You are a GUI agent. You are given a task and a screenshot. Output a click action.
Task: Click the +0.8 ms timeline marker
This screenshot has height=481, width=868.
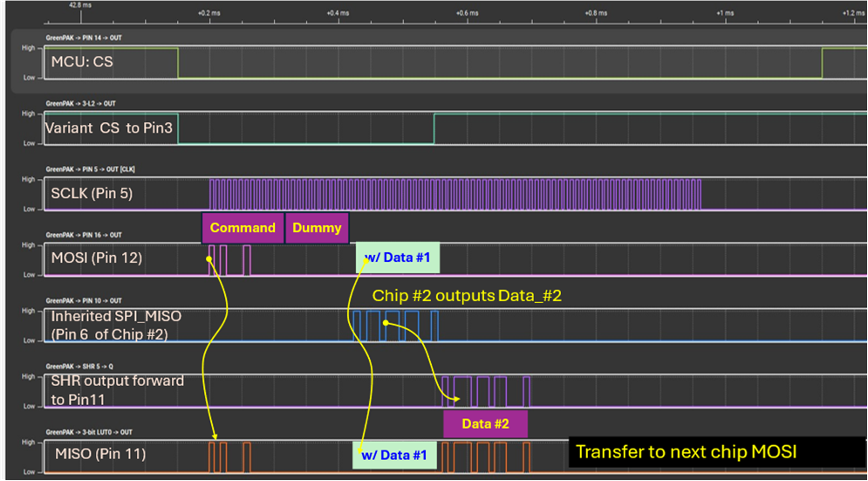coord(596,13)
